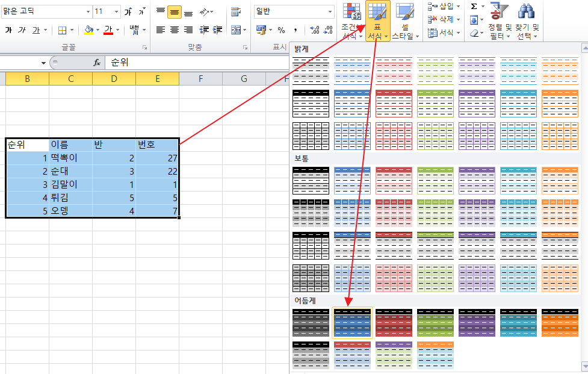588x374 pixels.
Task: Pick the solid dark orange style under 어둡게
Action: pyautogui.click(x=560, y=323)
